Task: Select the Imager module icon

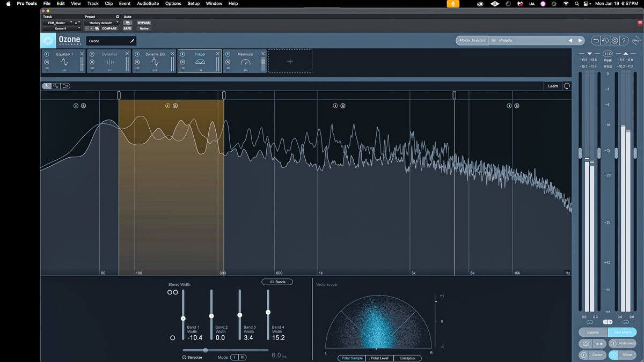Action: click(x=200, y=62)
